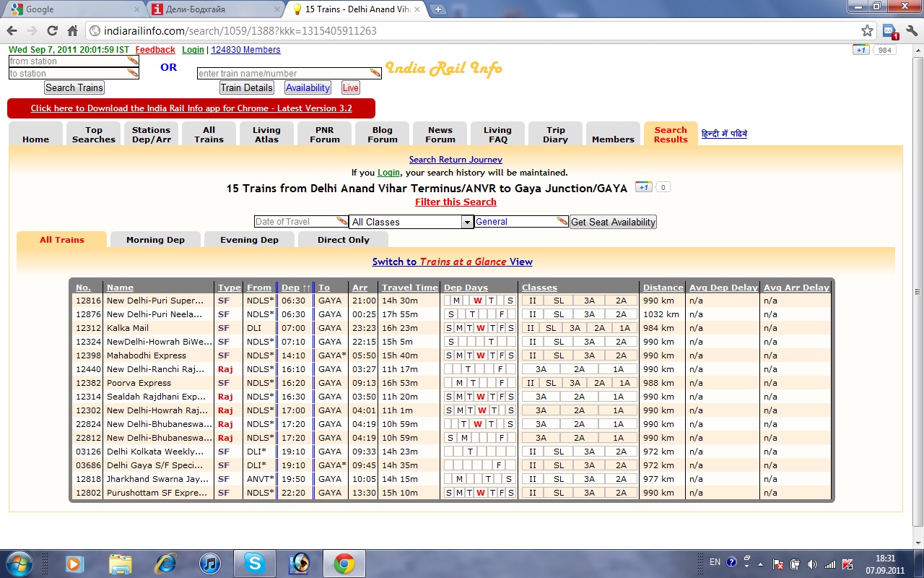Click the Filter this Search link
The width and height of the screenshot is (924, 578).
pyautogui.click(x=456, y=202)
